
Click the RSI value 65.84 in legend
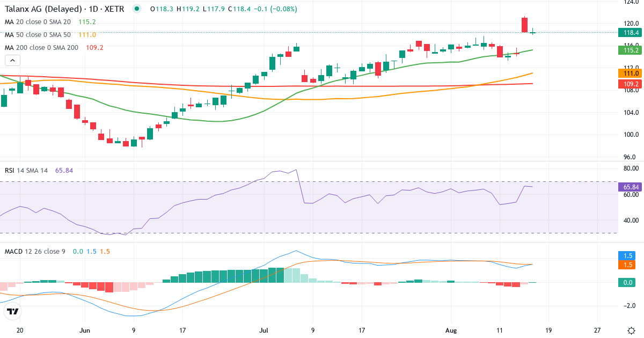(x=64, y=171)
